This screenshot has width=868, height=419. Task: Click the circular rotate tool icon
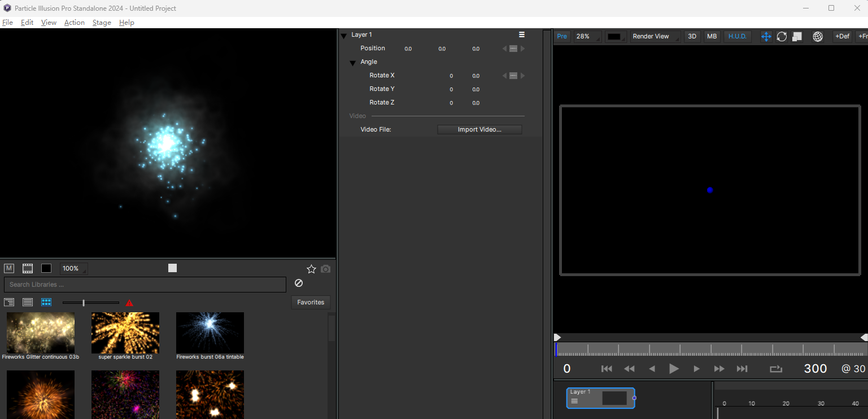coord(782,36)
